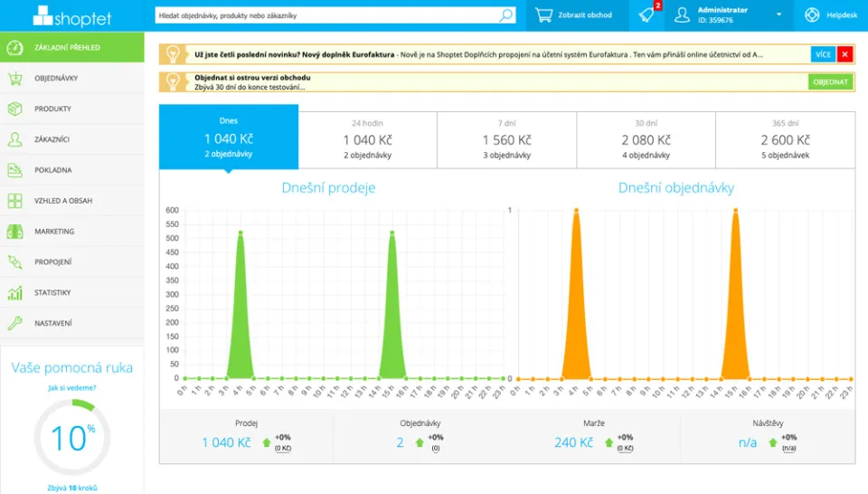
Task: Open Základní přehled menu item
Action: click(72, 48)
